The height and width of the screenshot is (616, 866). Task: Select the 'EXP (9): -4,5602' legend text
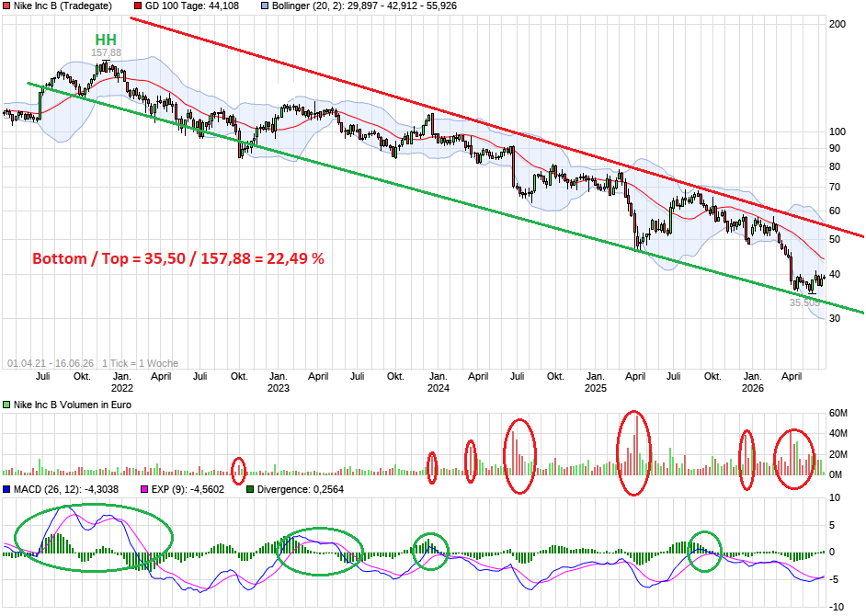[x=188, y=489]
